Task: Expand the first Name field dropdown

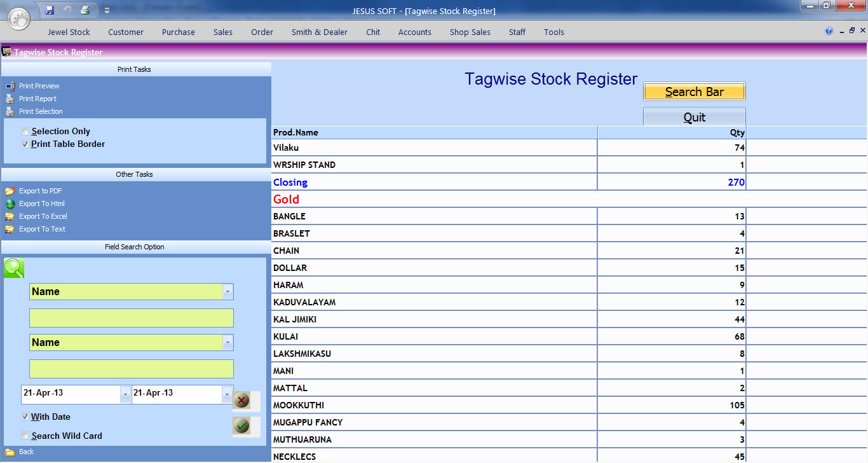Action: (227, 292)
